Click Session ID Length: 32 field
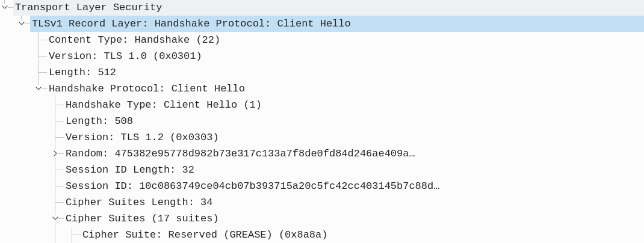The height and width of the screenshot is (243, 644). pos(130,170)
